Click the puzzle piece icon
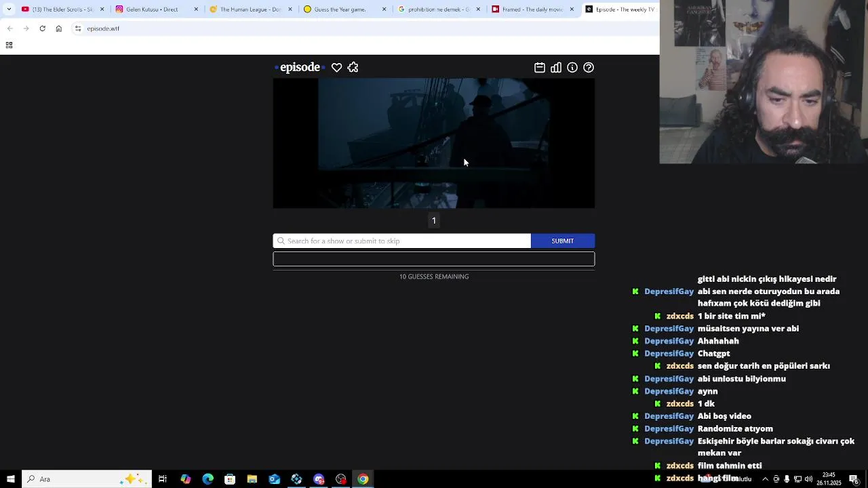The image size is (868, 488). [353, 68]
